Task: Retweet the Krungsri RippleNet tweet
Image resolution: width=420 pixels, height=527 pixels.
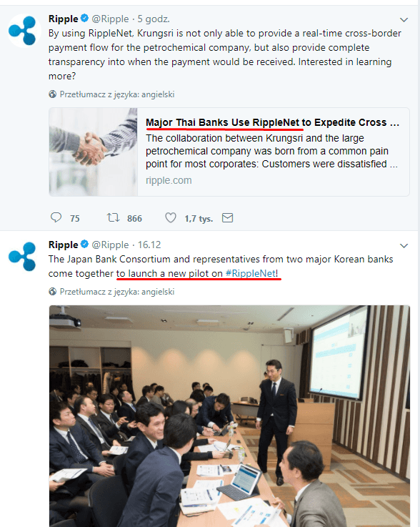Action: pos(113,218)
